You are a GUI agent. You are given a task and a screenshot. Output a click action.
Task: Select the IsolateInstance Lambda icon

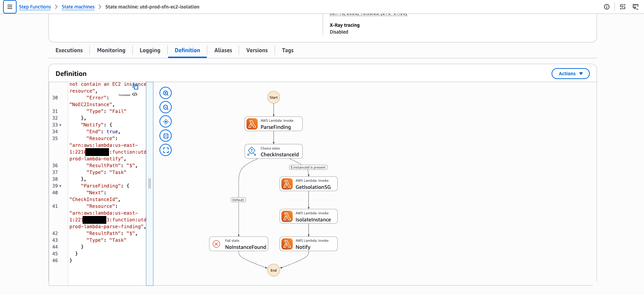[x=287, y=216]
